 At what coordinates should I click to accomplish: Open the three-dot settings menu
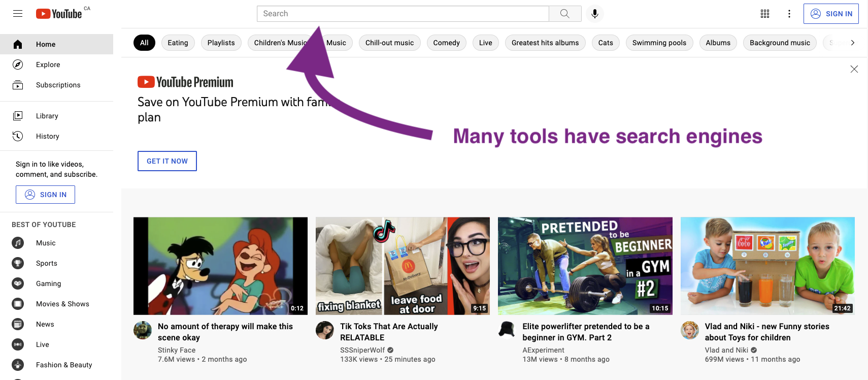[x=789, y=14]
